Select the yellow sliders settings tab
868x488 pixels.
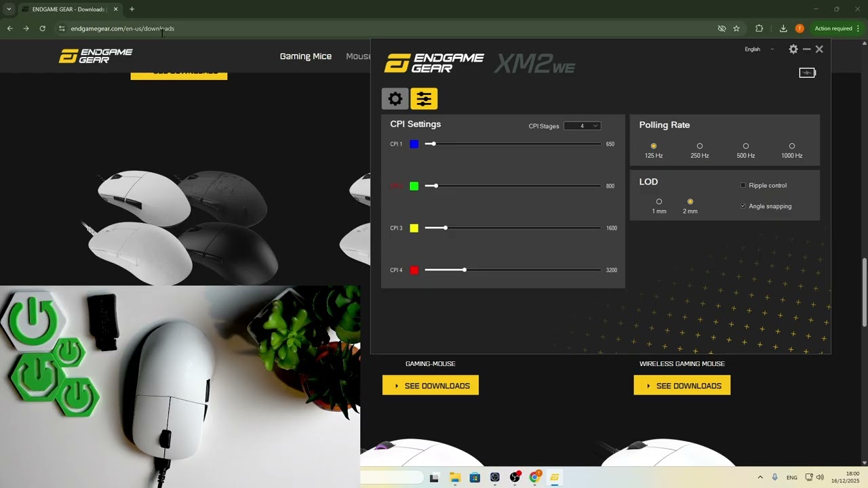424,99
